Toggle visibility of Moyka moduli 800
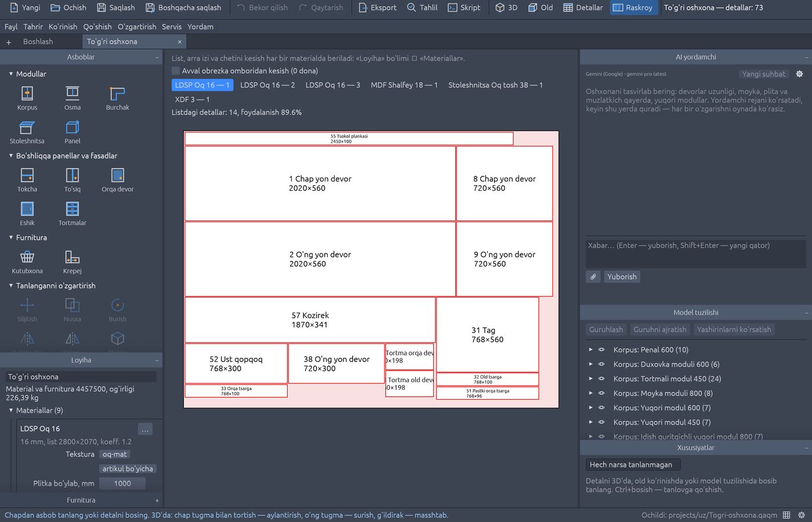Viewport: 812px width, 522px height. click(x=601, y=393)
